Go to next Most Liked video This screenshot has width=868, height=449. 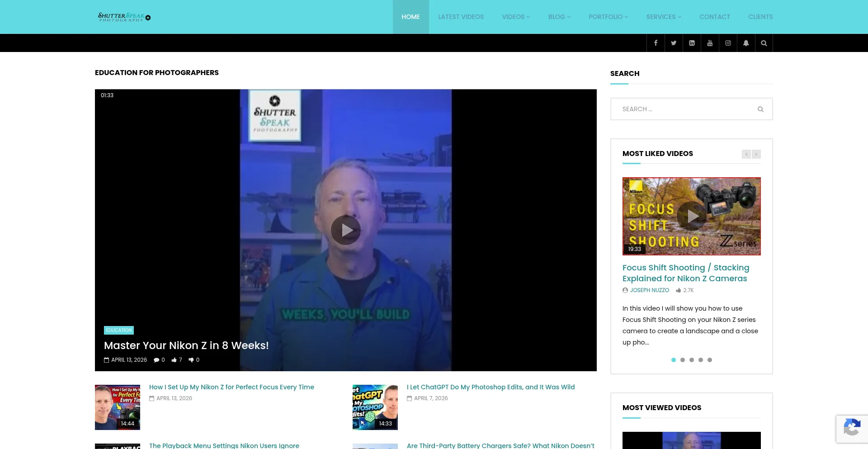[x=756, y=154]
